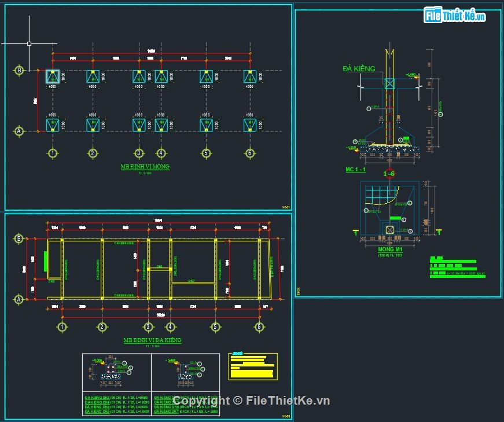
Task: Select footing M1 at grid B-6 in MB ĐỊNH VỊ MÓNG plan
Action: [x=250, y=76]
